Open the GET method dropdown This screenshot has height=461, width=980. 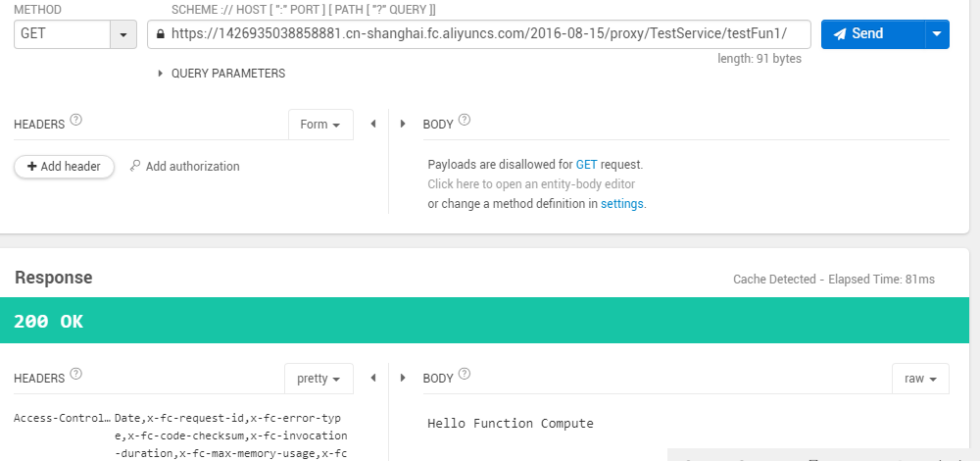[x=122, y=34]
